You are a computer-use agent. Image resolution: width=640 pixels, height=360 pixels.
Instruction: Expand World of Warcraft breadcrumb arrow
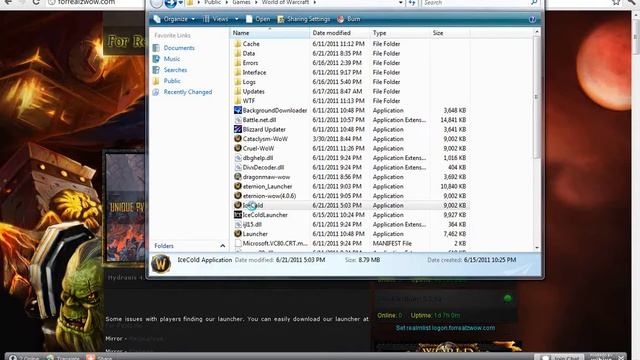(315, 2)
